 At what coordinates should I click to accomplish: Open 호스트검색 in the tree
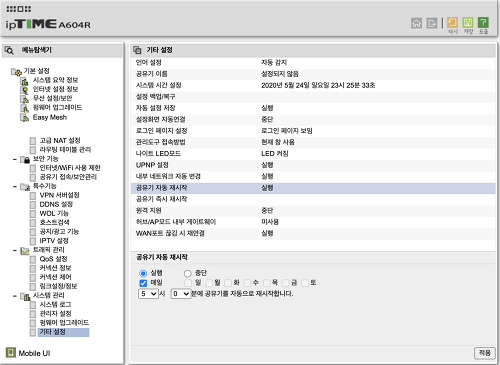[54, 223]
